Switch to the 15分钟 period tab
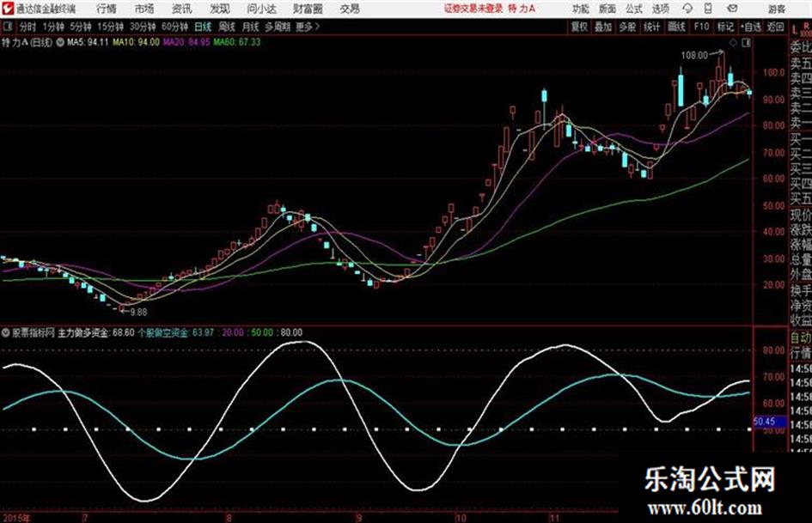Screen dimensions: 812x523 point(110,27)
